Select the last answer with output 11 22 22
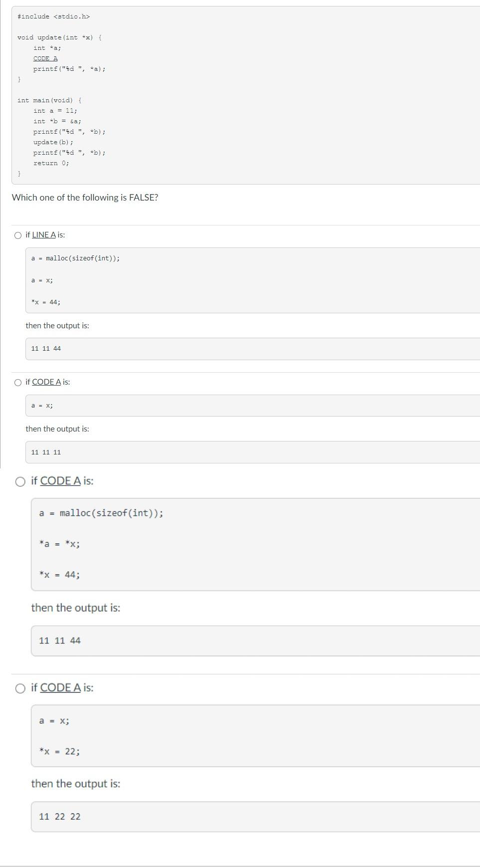The height and width of the screenshot is (868, 480). click(20, 688)
